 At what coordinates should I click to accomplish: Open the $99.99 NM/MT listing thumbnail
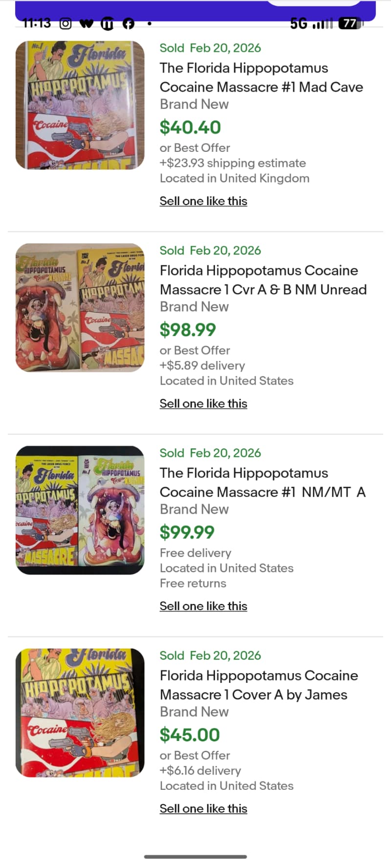point(80,510)
